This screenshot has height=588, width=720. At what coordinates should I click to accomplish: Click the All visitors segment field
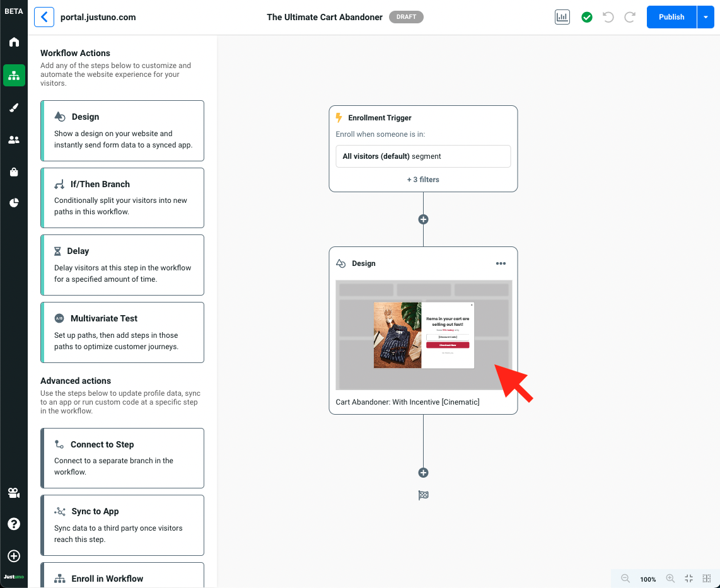tap(423, 156)
